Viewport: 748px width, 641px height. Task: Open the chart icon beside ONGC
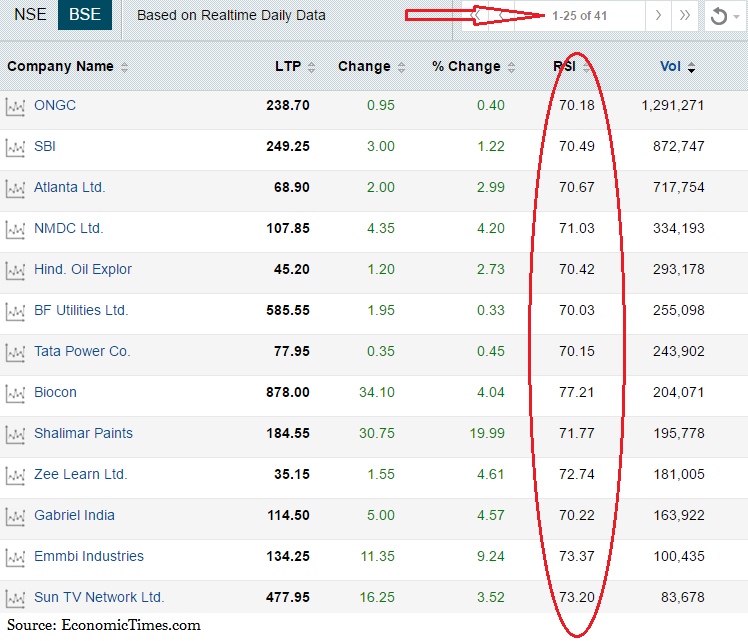tap(15, 107)
